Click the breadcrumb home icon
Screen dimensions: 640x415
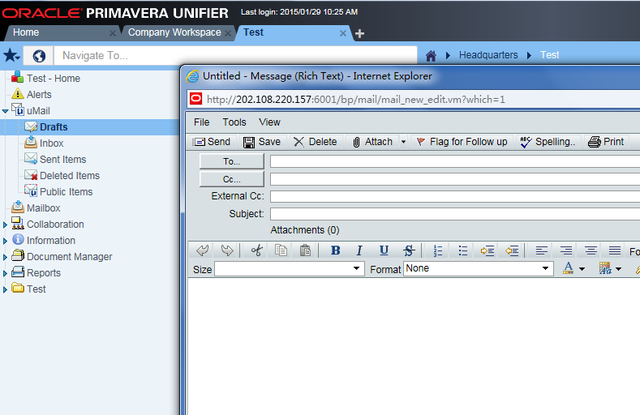pyautogui.click(x=431, y=55)
